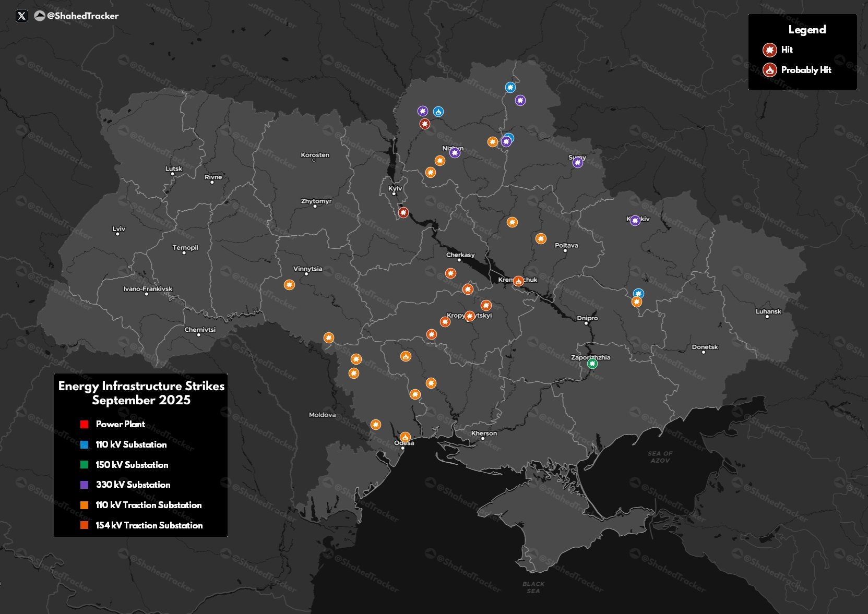
Task: Click the red power plant marker near Kyiv
Action: click(x=403, y=212)
